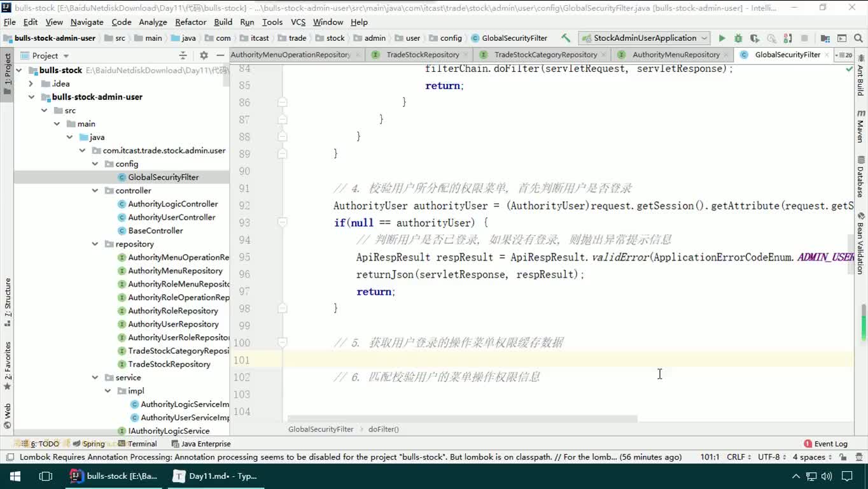Show hidden system tray icons

pyautogui.click(x=795, y=476)
